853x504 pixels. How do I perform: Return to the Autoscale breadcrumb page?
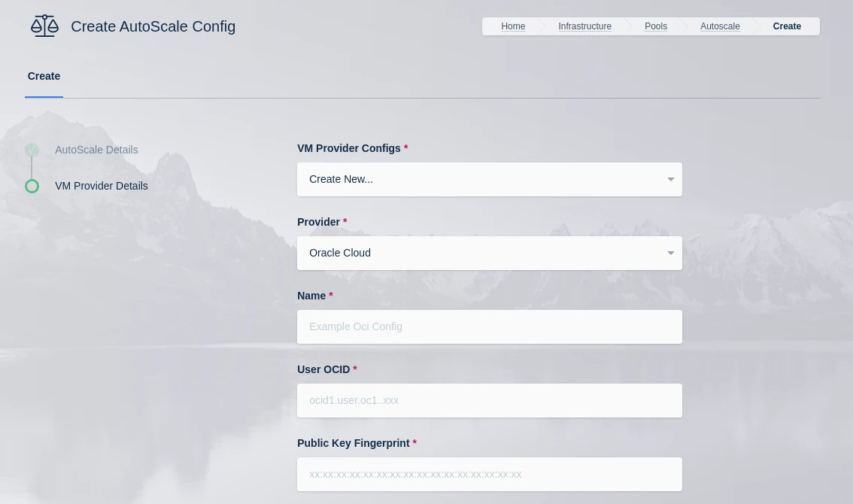[720, 26]
